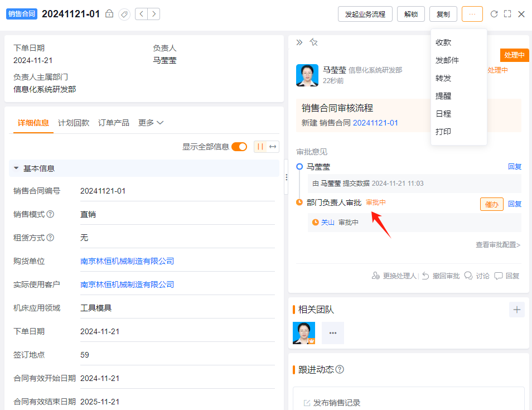Expand the 更多 tab dropdown
Screen dimensions: 532x410
pyautogui.click(x=151, y=123)
